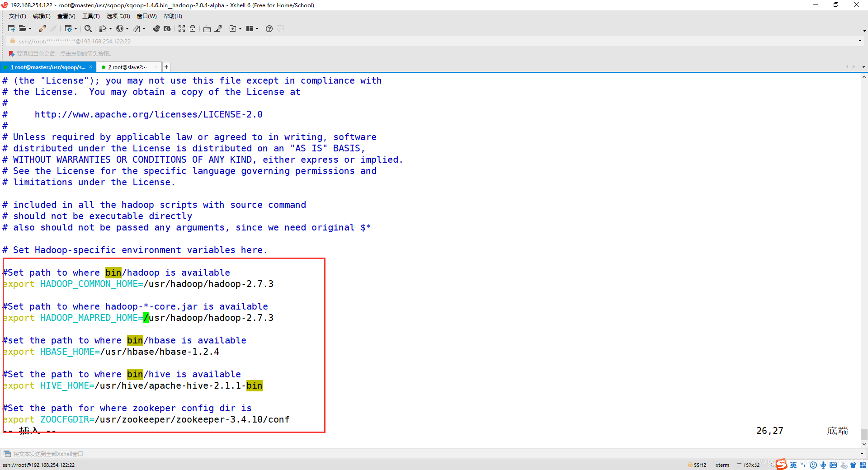Click the Color Scheme toolbar icon

(x=103, y=28)
